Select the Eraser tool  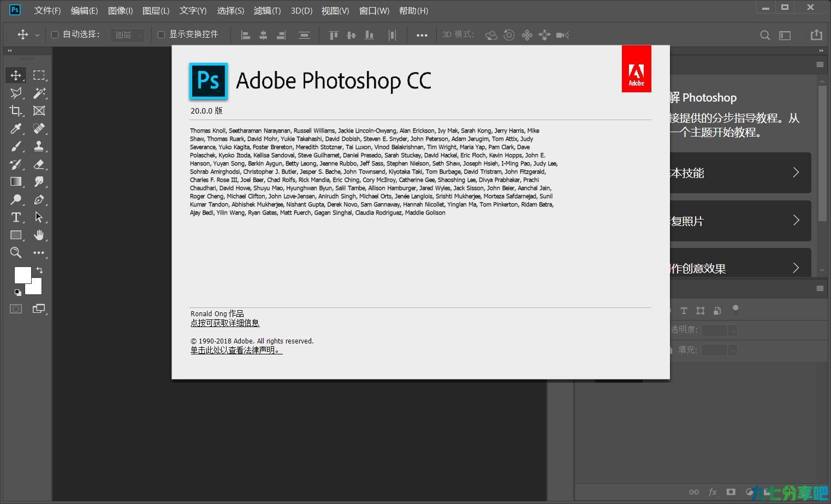point(39,164)
